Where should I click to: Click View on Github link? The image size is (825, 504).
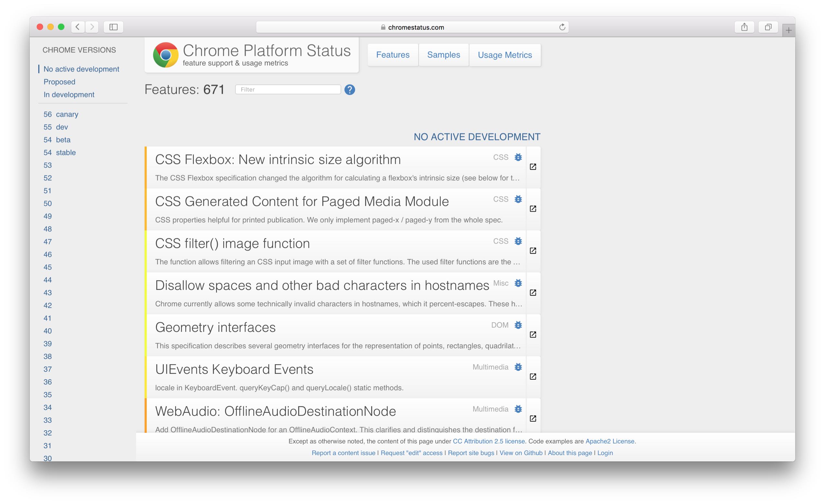521,453
